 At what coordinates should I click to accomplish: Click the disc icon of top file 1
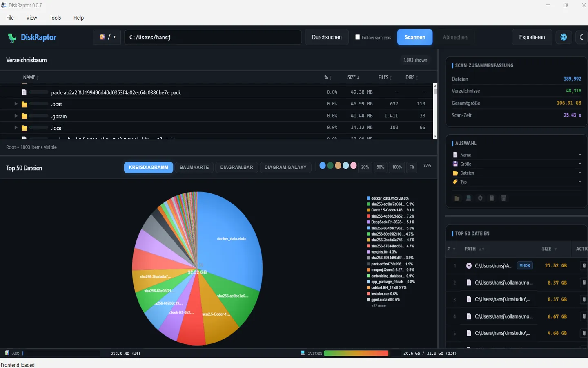(x=469, y=266)
